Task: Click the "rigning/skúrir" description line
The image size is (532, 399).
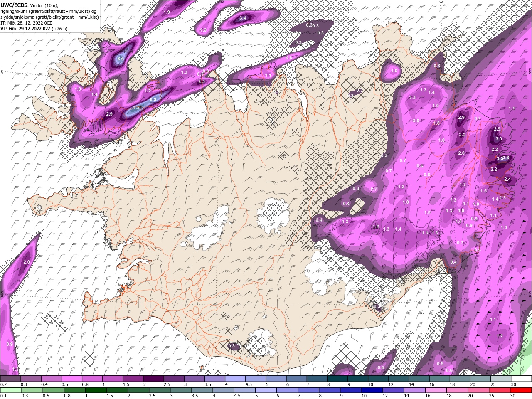Action: pos(49,11)
